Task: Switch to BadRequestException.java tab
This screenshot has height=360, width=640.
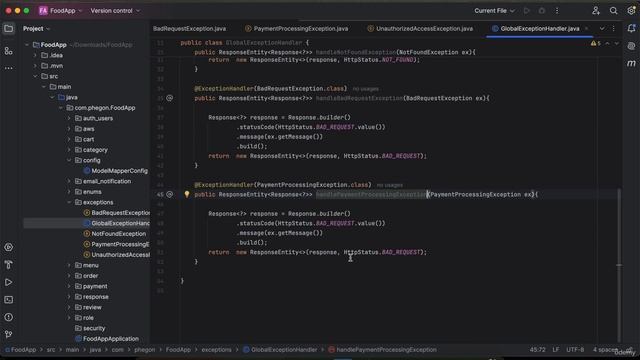Action: [x=189, y=29]
